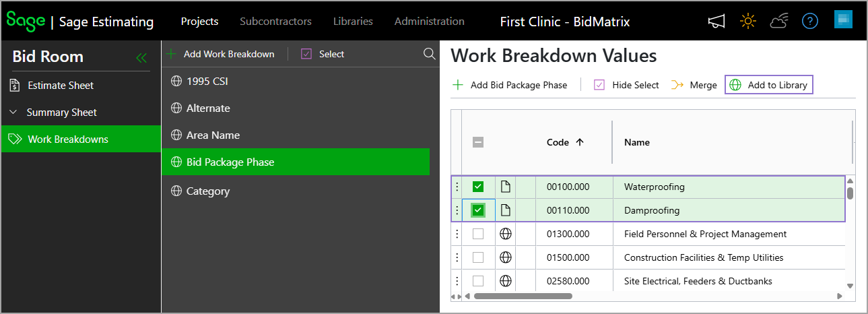Click globe icon in 02580.000 row
The width and height of the screenshot is (868, 314).
505,281
